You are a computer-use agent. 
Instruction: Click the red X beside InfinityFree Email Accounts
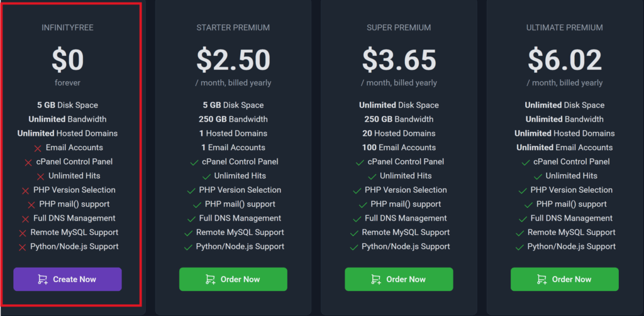(38, 148)
